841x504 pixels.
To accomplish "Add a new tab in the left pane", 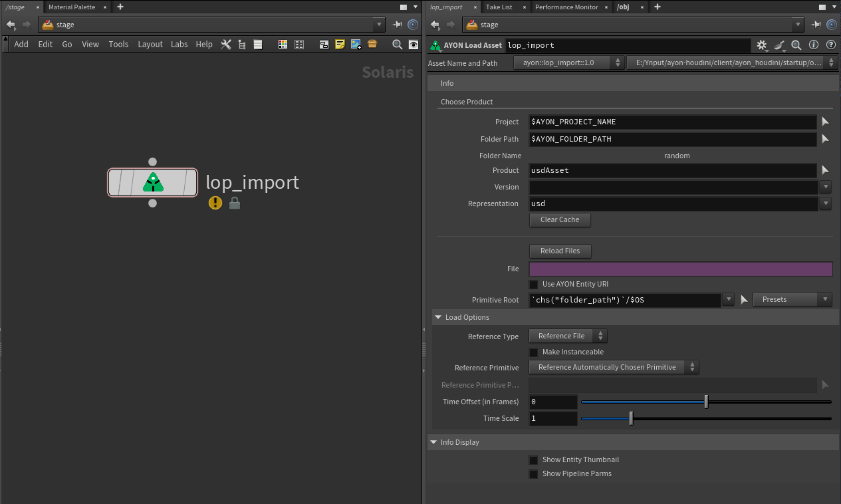I will pos(120,7).
